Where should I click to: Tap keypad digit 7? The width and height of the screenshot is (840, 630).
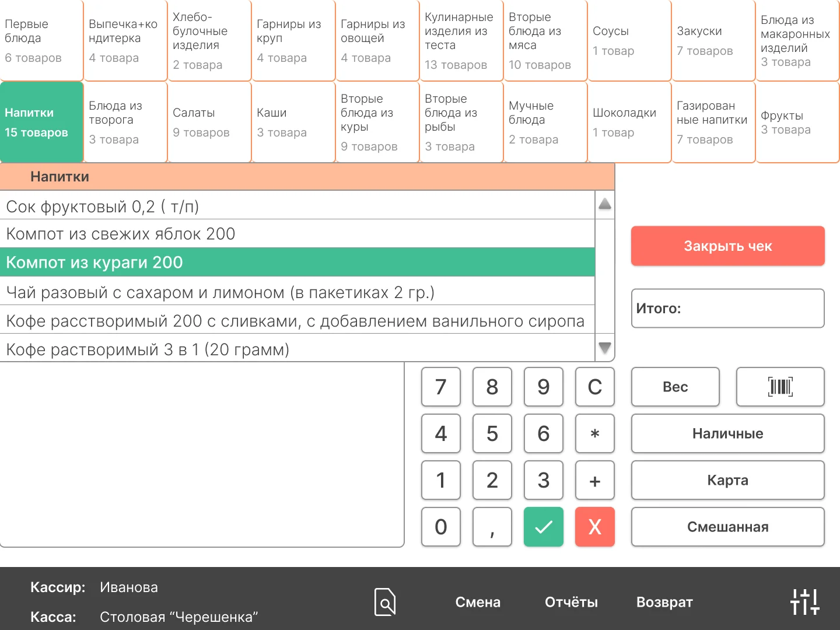tap(441, 387)
